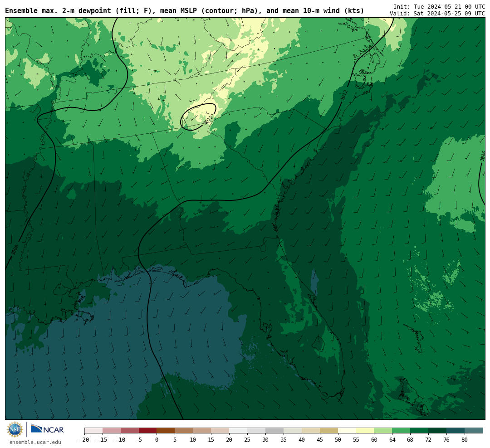The height and width of the screenshot is (448, 490).
Task: Click the colorbar label 72
Action: pyautogui.click(x=428, y=439)
